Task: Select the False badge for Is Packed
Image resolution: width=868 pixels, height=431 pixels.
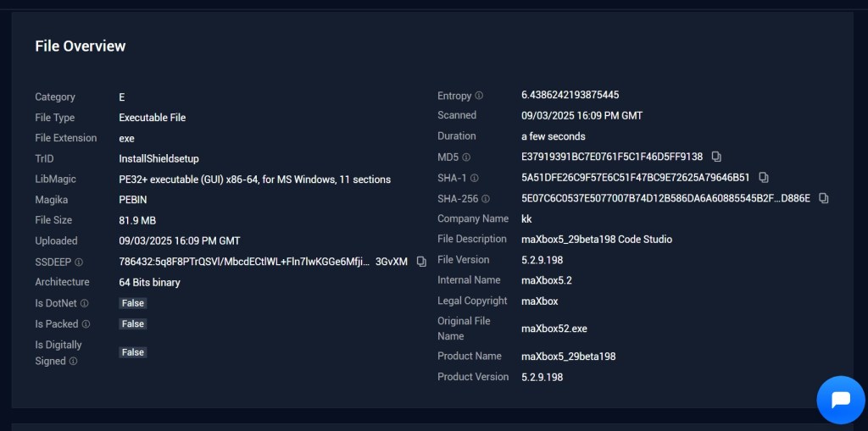Action: tap(133, 324)
